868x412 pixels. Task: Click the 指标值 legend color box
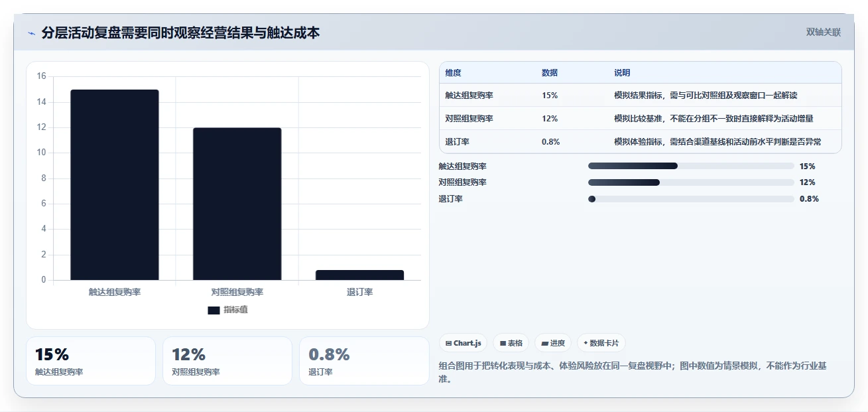click(x=214, y=310)
